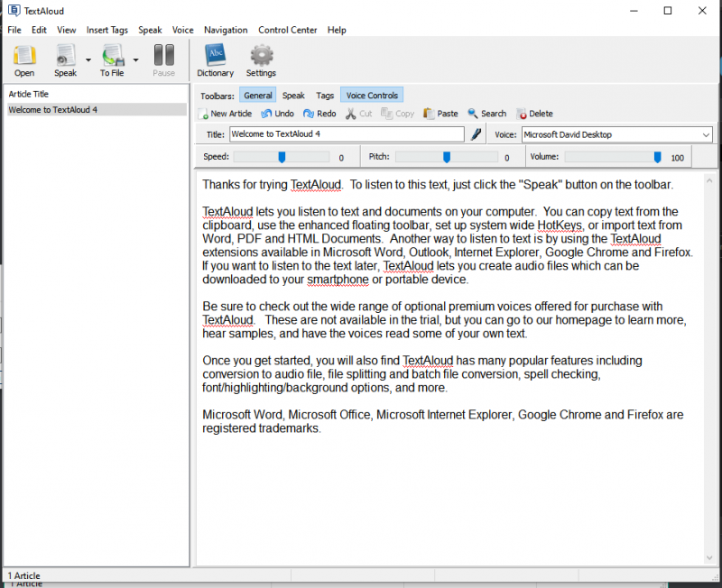Open the Help menu

pos(337,30)
